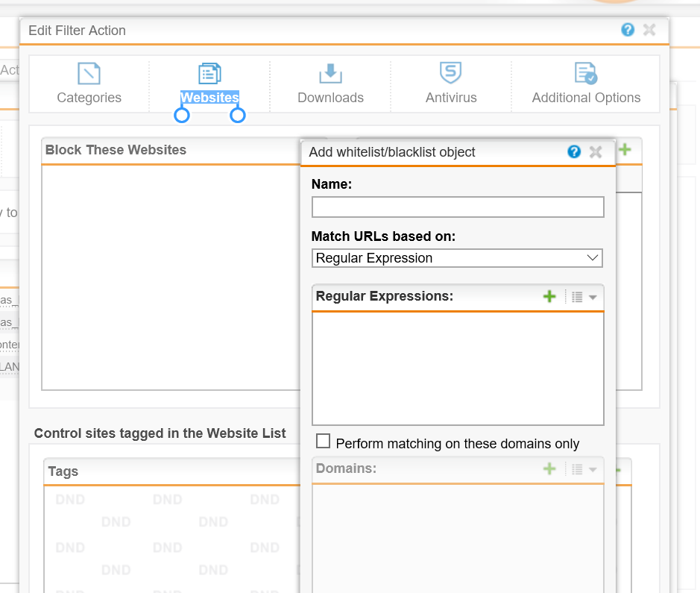This screenshot has width=700, height=593.
Task: Expand the Match URLs based on dropdown
Action: coord(457,258)
